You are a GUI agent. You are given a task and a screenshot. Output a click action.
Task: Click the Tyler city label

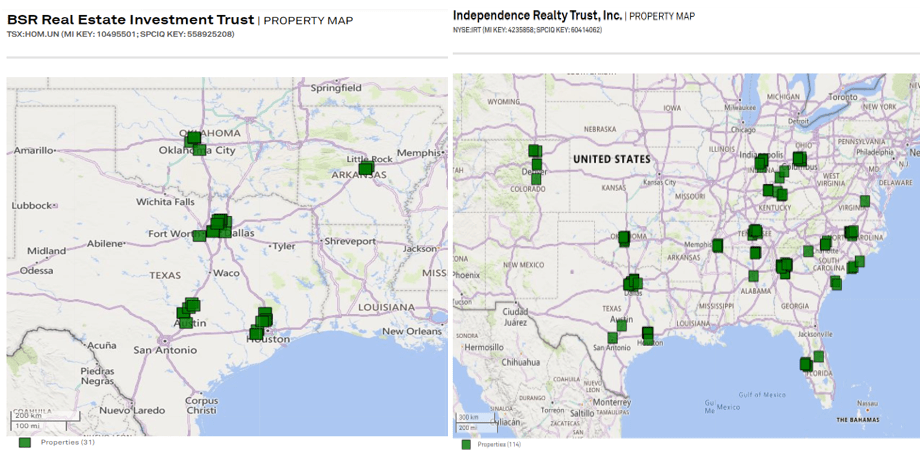pyautogui.click(x=285, y=246)
